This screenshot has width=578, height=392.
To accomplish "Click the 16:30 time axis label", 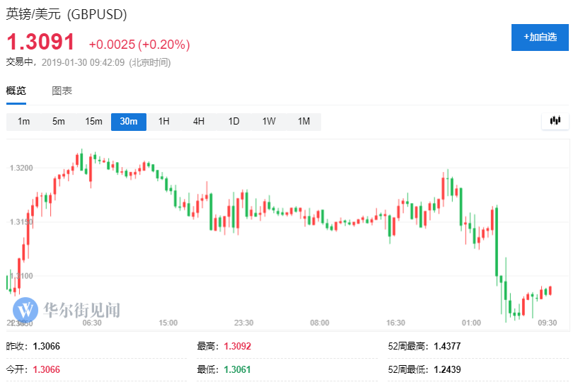I will [x=395, y=323].
